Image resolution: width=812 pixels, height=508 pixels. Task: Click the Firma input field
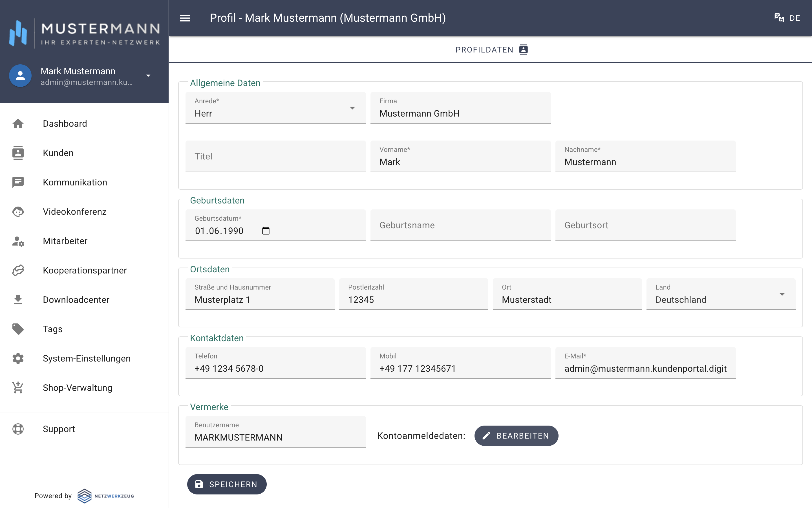tap(460, 108)
